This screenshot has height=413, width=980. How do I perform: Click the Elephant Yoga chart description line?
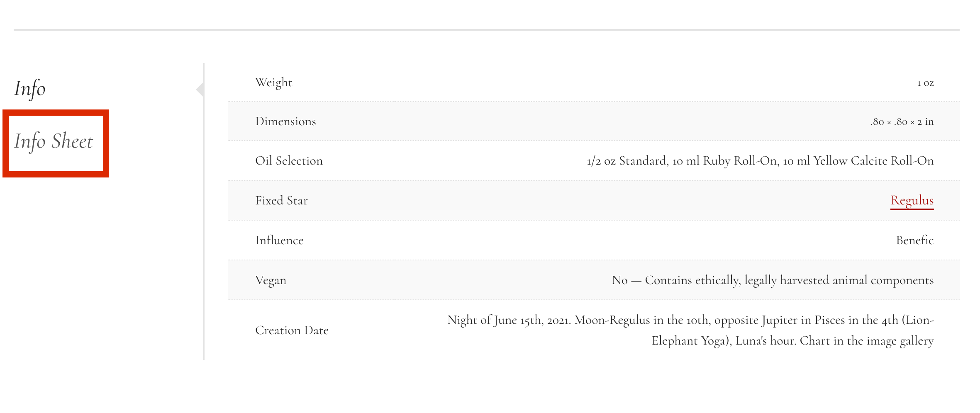tap(792, 341)
